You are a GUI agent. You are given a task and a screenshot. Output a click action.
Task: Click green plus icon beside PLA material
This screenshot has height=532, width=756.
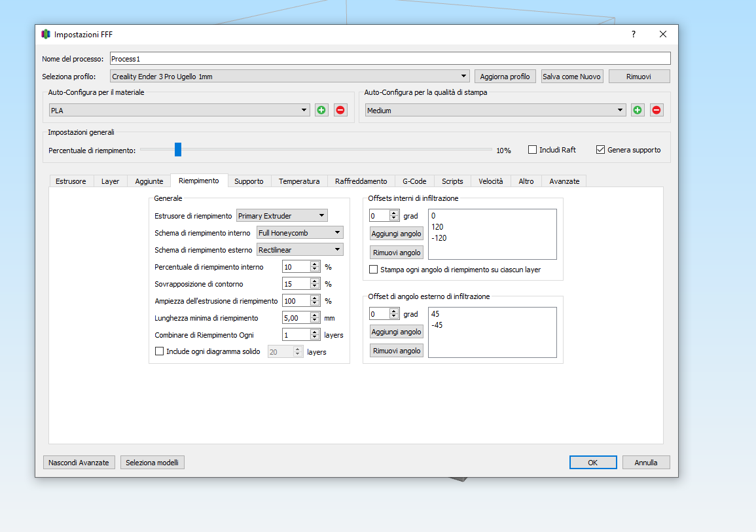321,110
